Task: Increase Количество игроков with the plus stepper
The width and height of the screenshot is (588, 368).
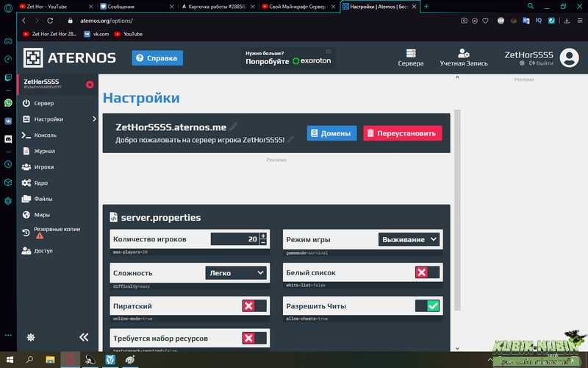Action: [x=263, y=236]
